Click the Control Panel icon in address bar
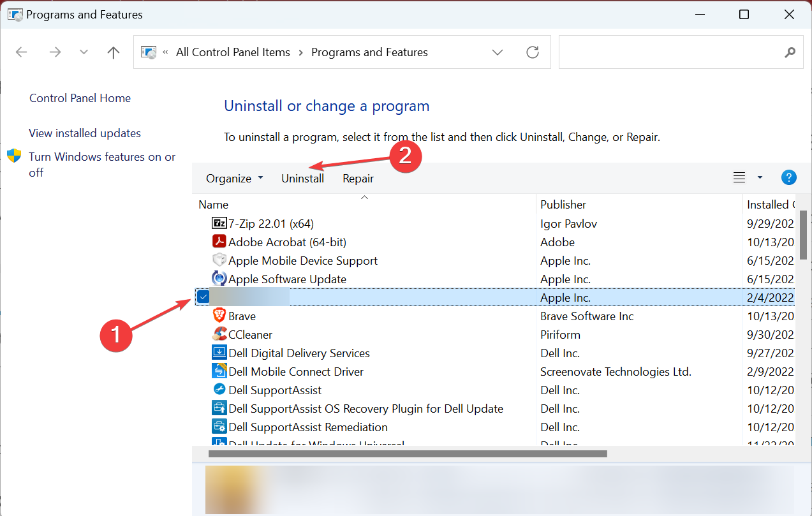 pos(148,52)
